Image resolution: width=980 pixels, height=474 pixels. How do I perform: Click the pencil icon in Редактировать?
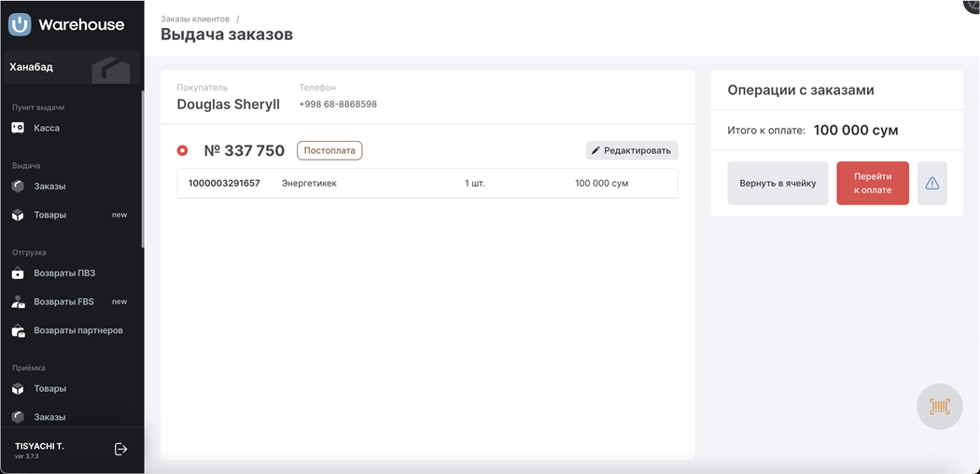point(595,150)
